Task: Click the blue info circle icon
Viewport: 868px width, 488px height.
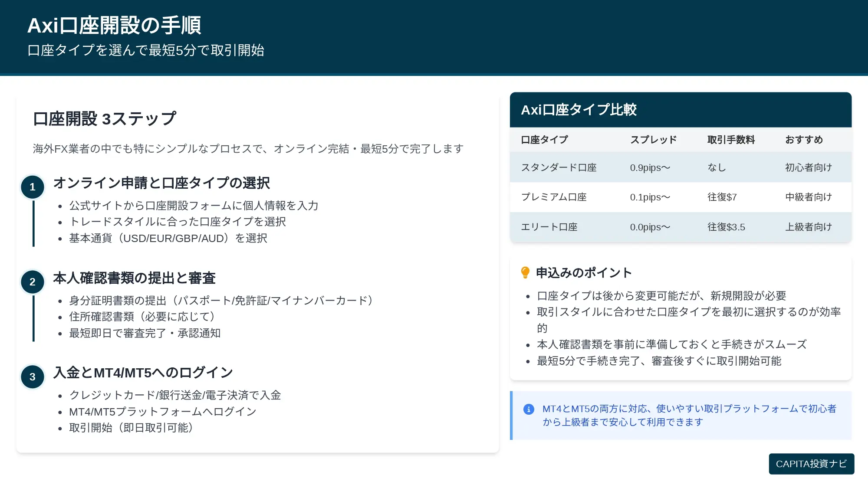Action: (529, 409)
